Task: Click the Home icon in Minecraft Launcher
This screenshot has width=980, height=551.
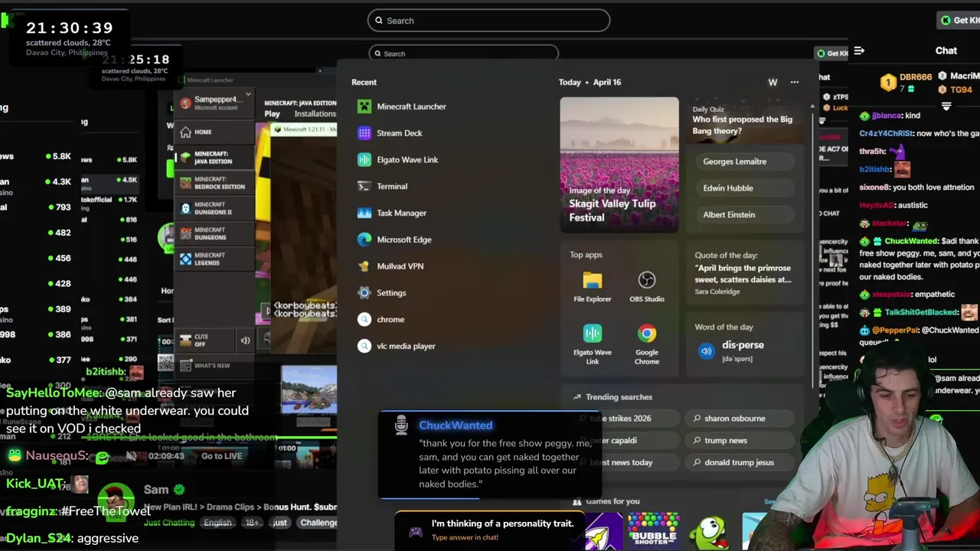Action: coord(186,132)
